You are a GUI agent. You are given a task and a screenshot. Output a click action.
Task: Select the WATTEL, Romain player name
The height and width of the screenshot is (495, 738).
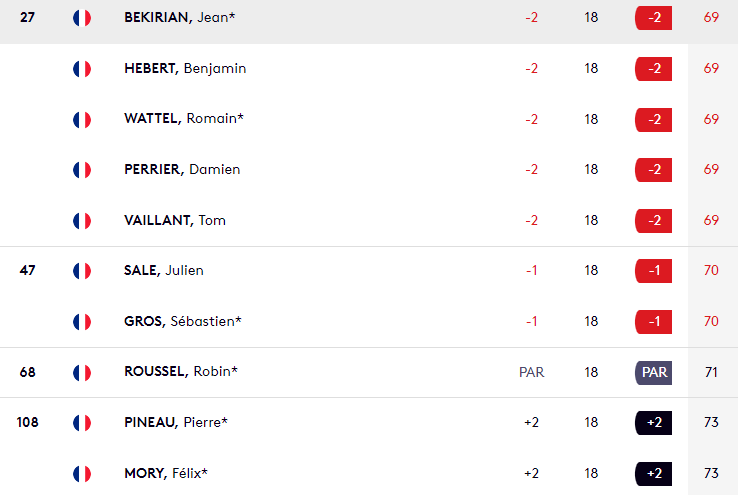(x=184, y=119)
